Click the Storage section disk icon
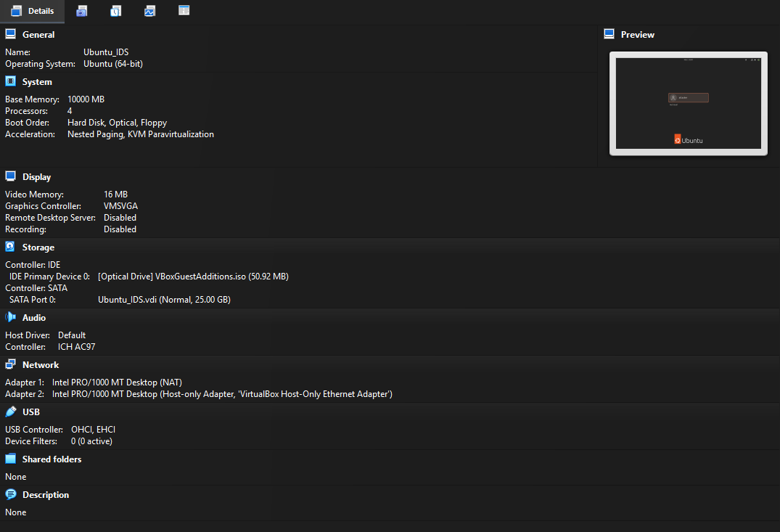Image resolution: width=780 pixels, height=532 pixels. [10, 247]
